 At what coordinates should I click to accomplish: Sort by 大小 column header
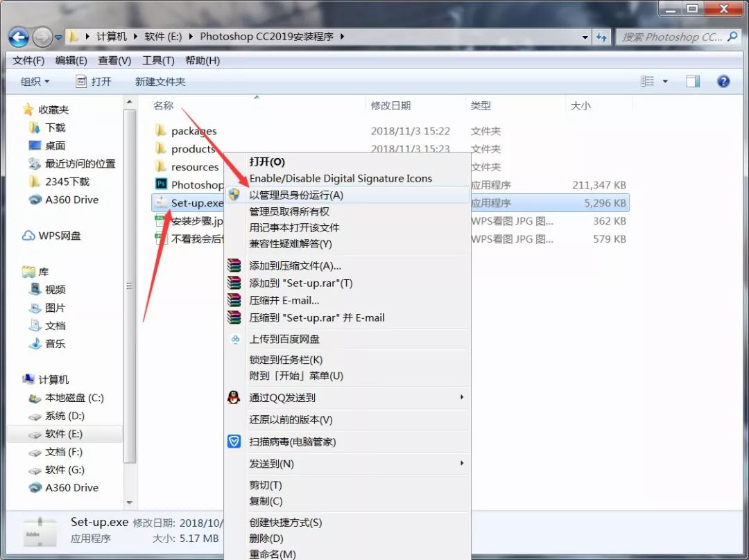(580, 106)
